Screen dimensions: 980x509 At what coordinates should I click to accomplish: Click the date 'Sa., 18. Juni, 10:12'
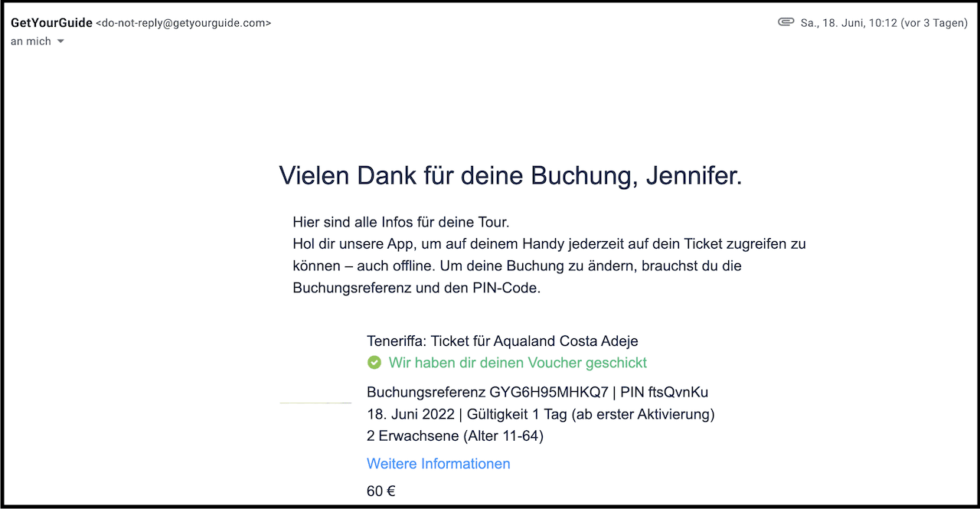tap(848, 23)
